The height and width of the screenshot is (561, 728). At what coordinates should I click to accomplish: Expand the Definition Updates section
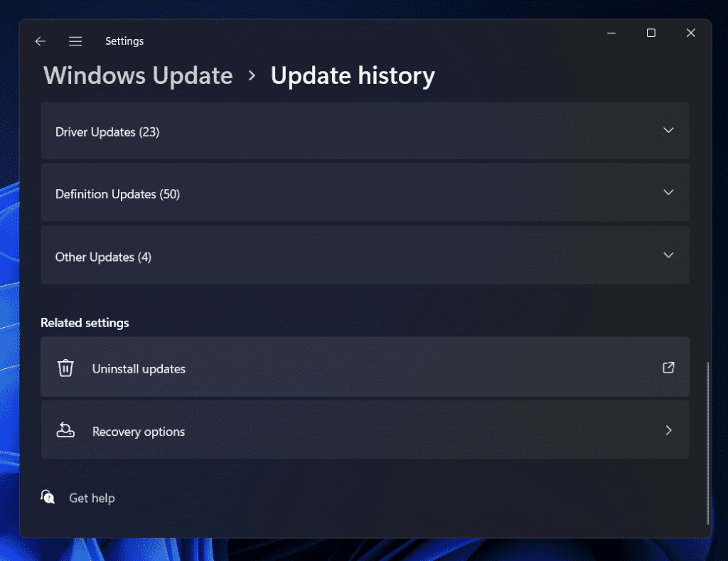668,193
